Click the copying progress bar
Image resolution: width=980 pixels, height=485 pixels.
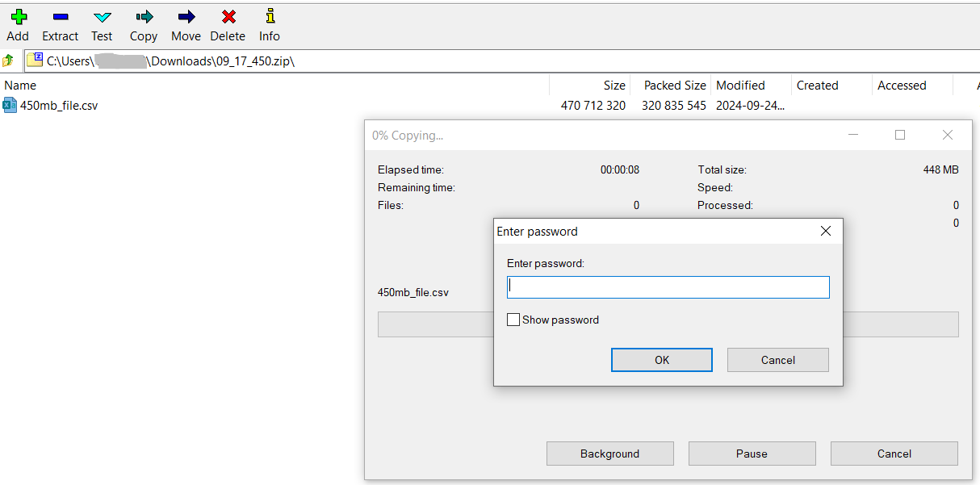pyautogui.click(x=668, y=324)
